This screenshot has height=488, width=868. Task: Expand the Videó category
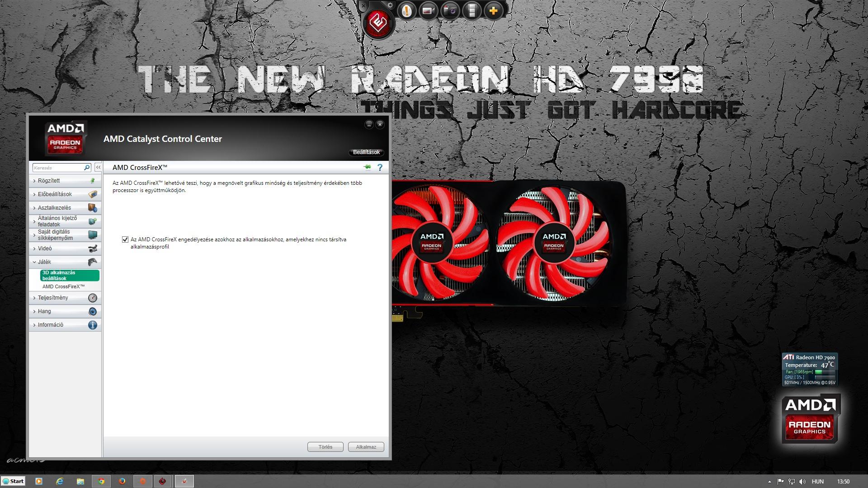point(65,249)
